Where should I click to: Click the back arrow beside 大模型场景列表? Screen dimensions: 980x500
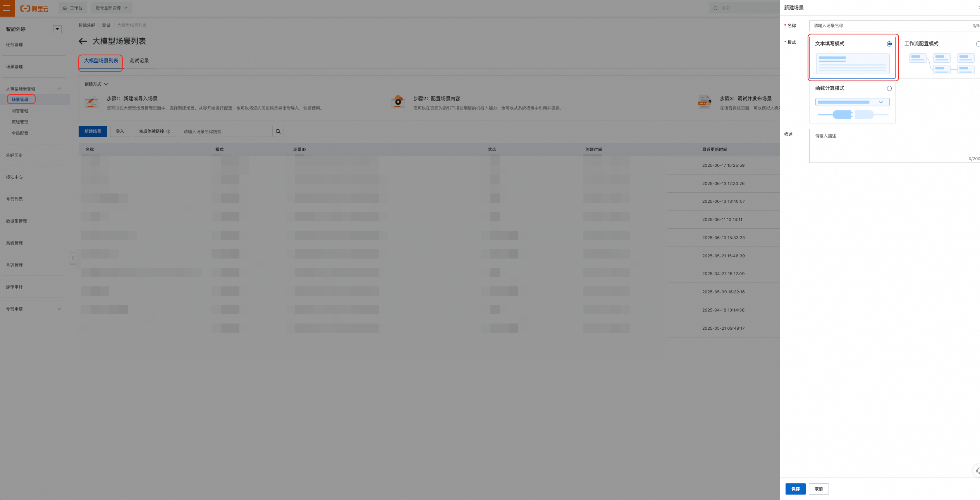83,41
